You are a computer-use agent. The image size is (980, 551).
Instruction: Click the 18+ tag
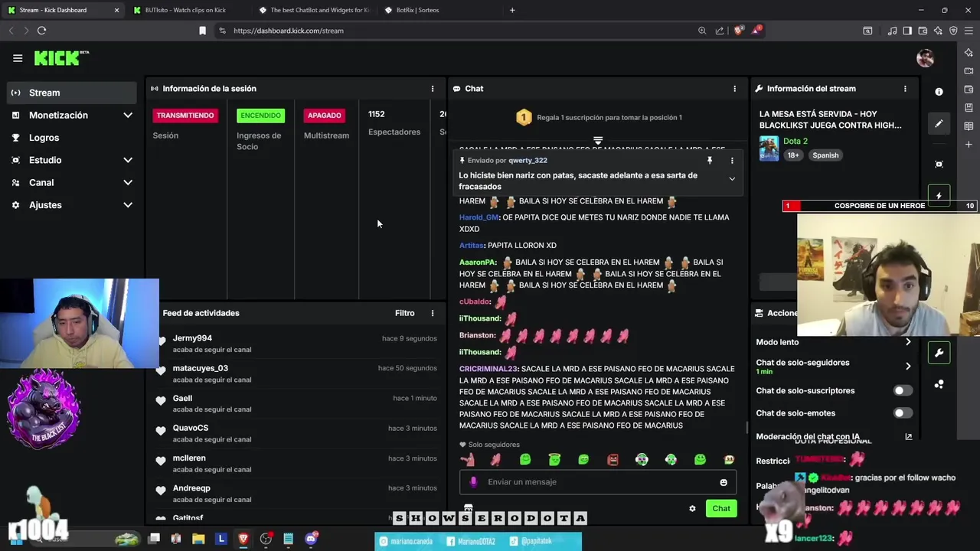(x=793, y=155)
